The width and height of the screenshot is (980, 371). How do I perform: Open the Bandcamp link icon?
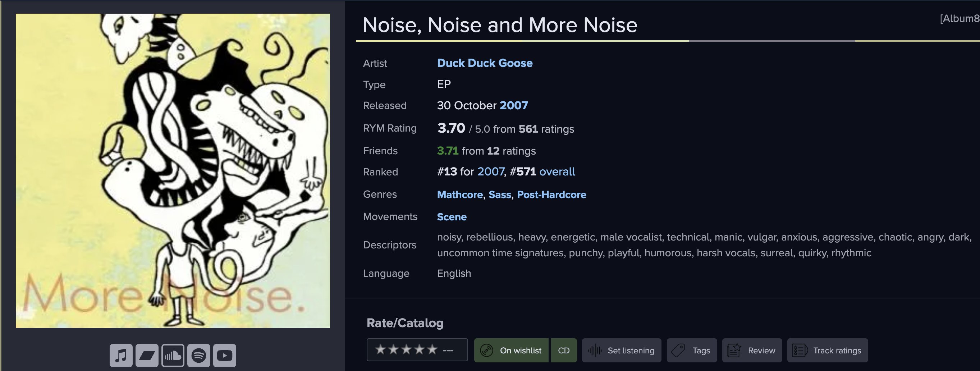pyautogui.click(x=147, y=356)
